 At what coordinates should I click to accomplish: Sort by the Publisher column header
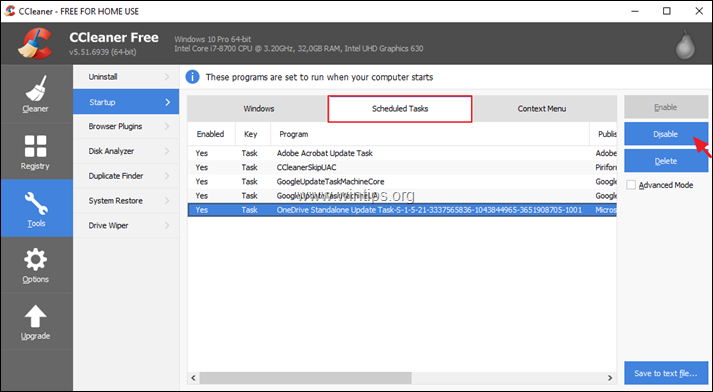[x=603, y=134]
